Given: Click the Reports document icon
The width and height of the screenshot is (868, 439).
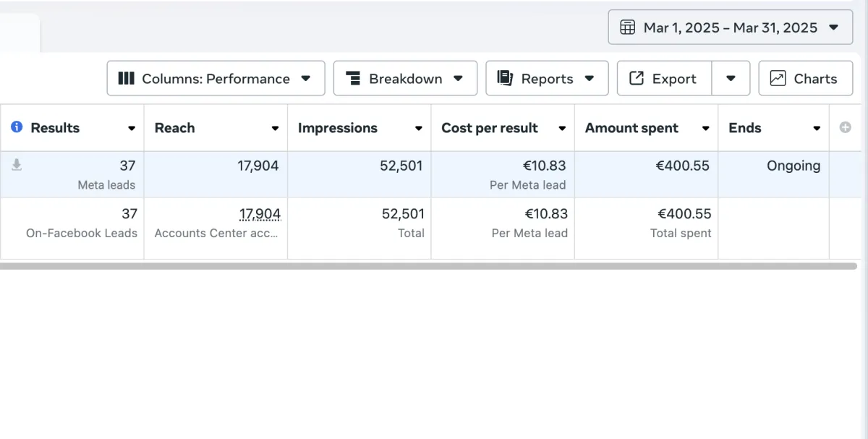Looking at the screenshot, I should coord(505,78).
